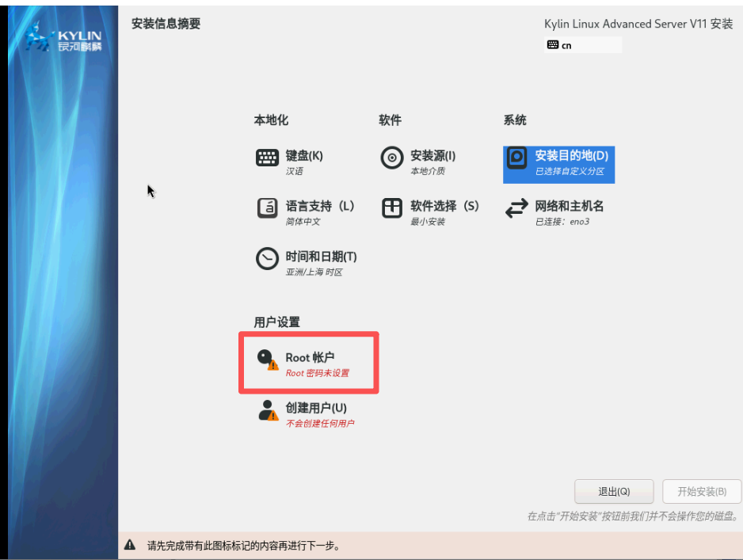Image resolution: width=743 pixels, height=560 pixels.
Task: Click the network arrows icon
Action: (x=516, y=208)
